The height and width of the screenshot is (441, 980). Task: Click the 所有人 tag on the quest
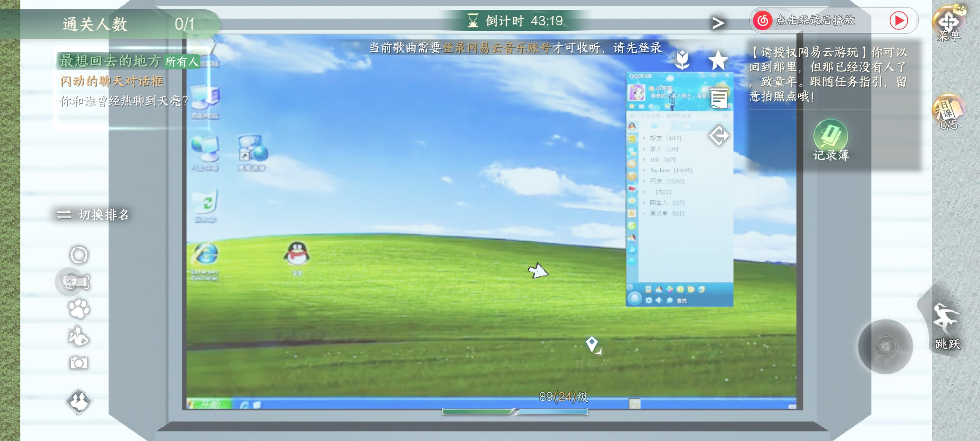[182, 62]
